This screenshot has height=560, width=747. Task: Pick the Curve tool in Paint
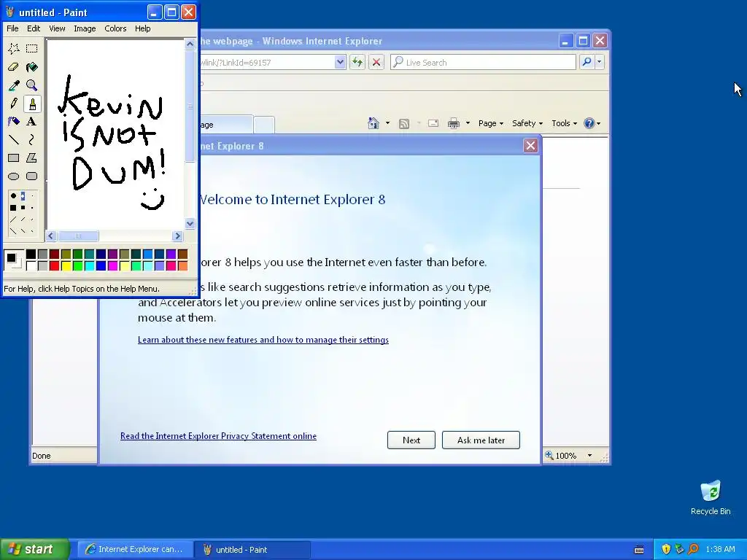point(32,139)
